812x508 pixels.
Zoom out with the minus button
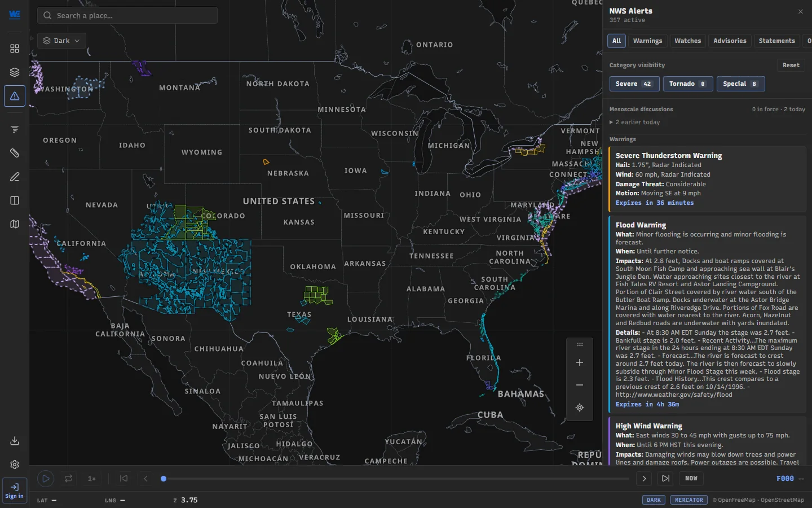point(580,385)
